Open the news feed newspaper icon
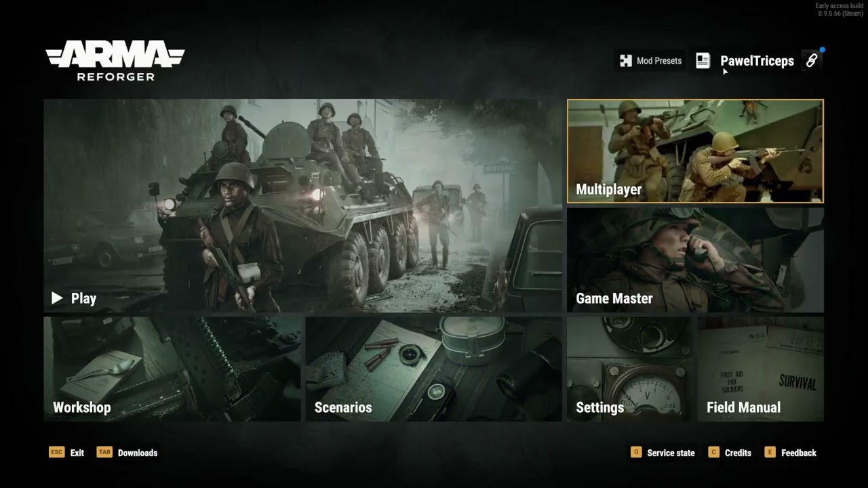868x488 pixels. [703, 61]
